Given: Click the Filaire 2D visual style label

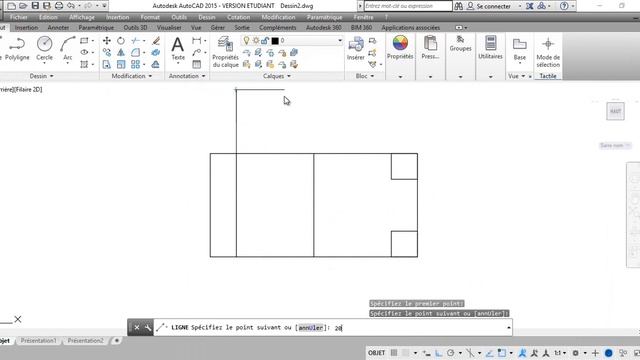Looking at the screenshot, I should [x=29, y=89].
